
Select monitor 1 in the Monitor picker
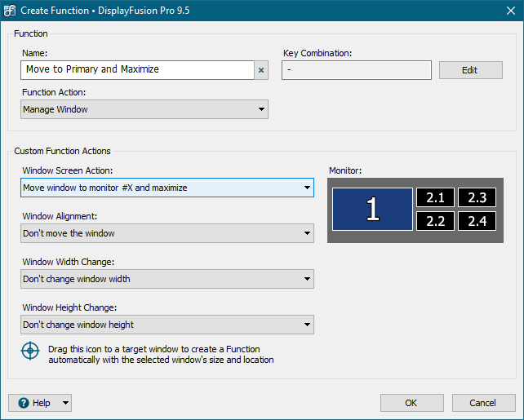[372, 210]
